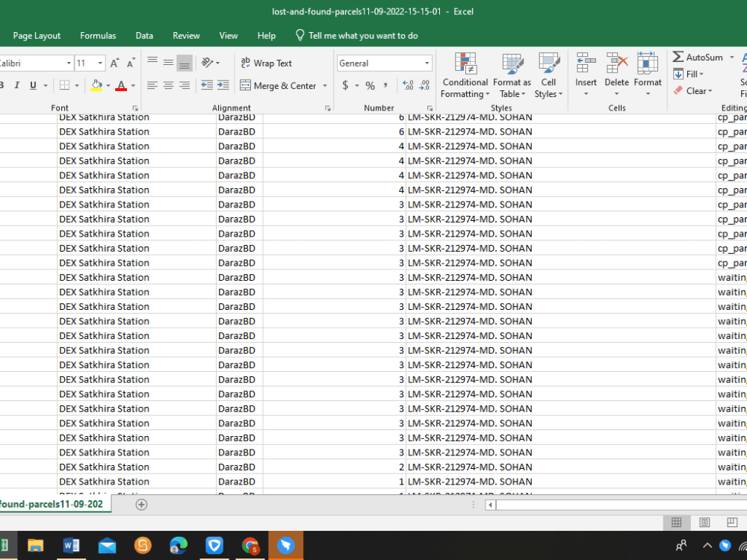Open Number dialog launcher
This screenshot has width=747, height=560.
coord(430,108)
